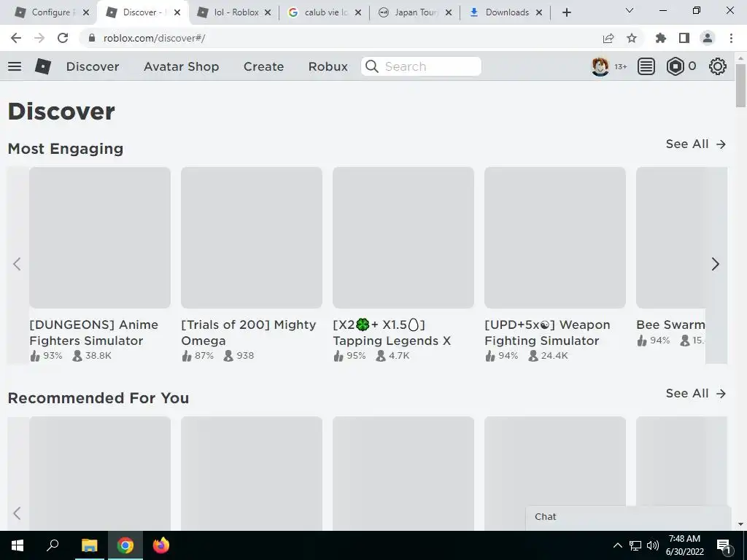The height and width of the screenshot is (560, 747).
Task: Click the [DUNGEONS] Anime Fighters Simulator title
Action: [94, 332]
